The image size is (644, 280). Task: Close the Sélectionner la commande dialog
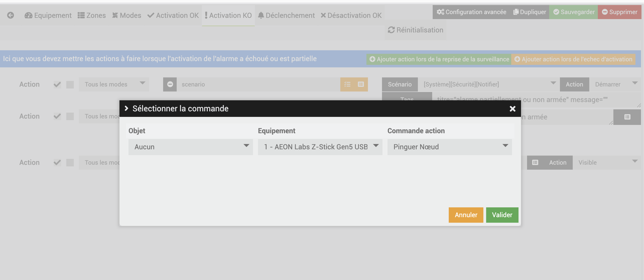512,109
